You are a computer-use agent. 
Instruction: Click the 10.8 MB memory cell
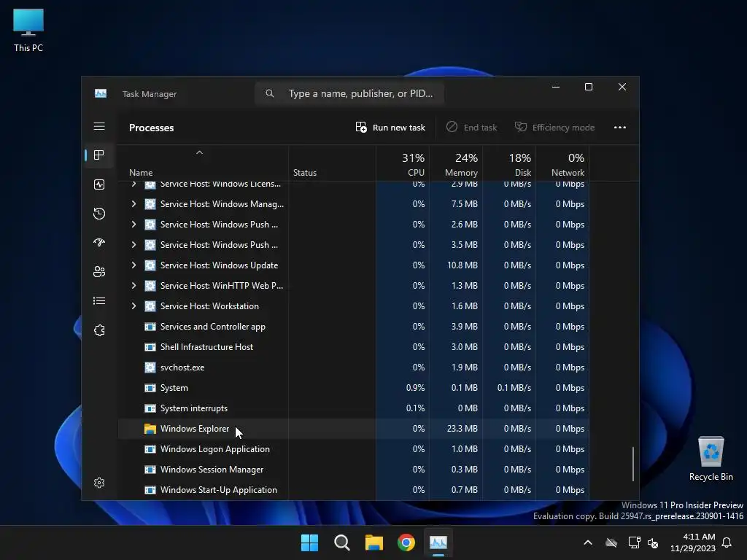[456, 265]
